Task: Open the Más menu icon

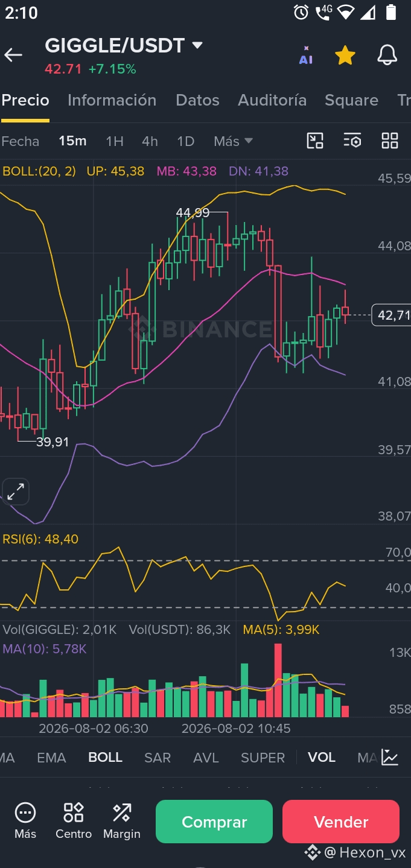Action: 25,822
